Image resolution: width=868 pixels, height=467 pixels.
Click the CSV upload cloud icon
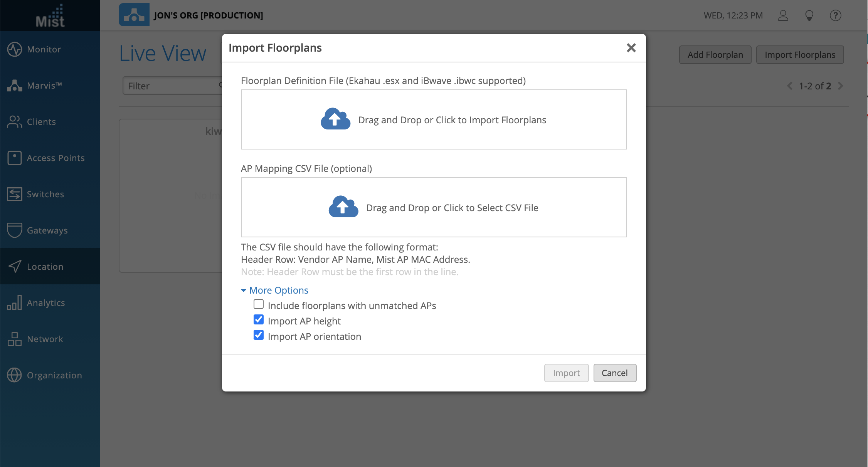343,207
